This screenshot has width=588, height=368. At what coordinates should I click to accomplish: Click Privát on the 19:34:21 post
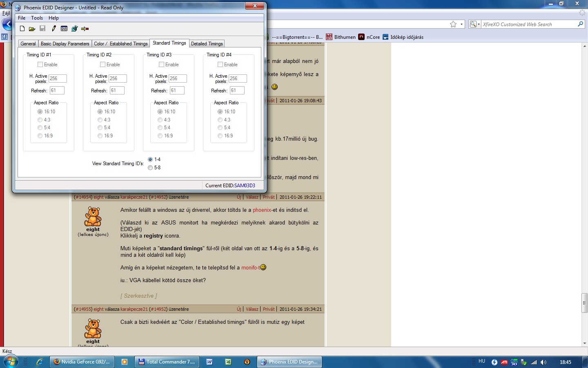click(269, 309)
